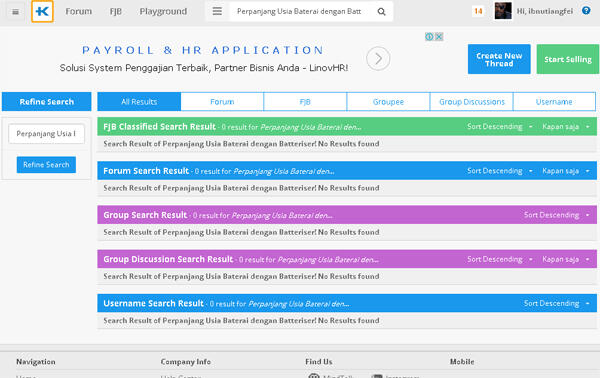The image size is (600, 378).
Task: Open Kapan saja in Forum Search results
Action: click(x=566, y=171)
